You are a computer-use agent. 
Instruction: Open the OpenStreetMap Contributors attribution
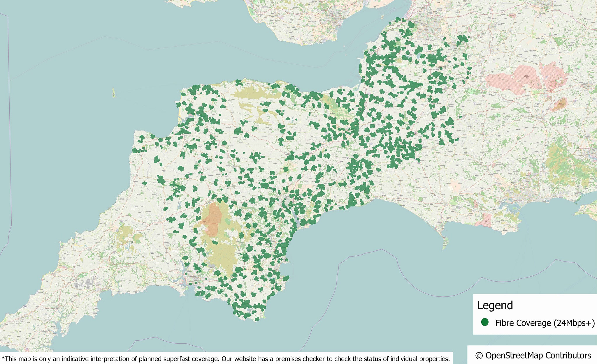tap(533, 356)
